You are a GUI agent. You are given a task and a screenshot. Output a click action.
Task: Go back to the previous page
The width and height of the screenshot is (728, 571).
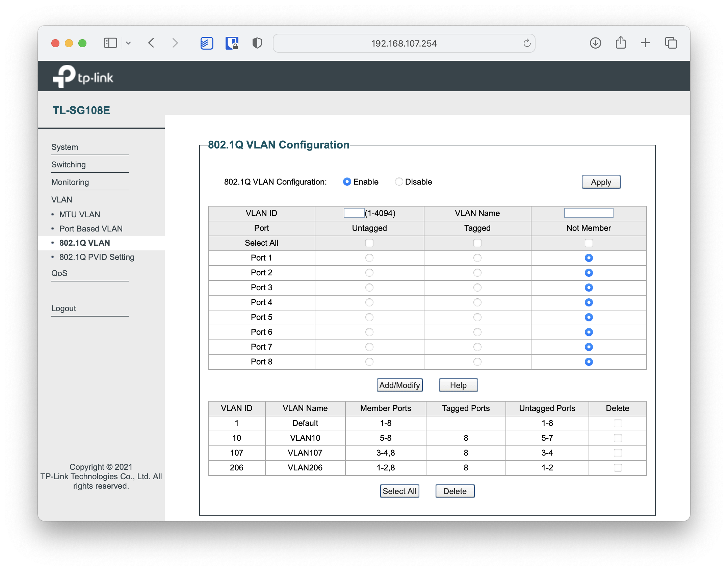(151, 43)
